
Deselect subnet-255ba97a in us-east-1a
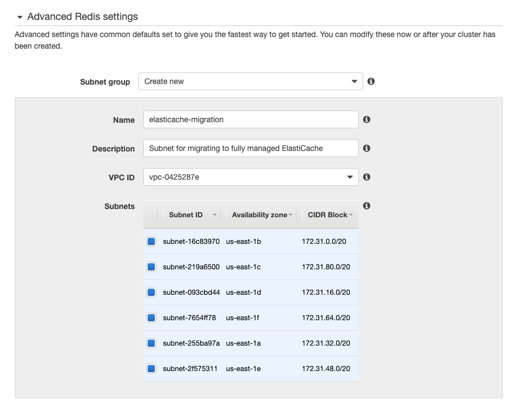(151, 343)
